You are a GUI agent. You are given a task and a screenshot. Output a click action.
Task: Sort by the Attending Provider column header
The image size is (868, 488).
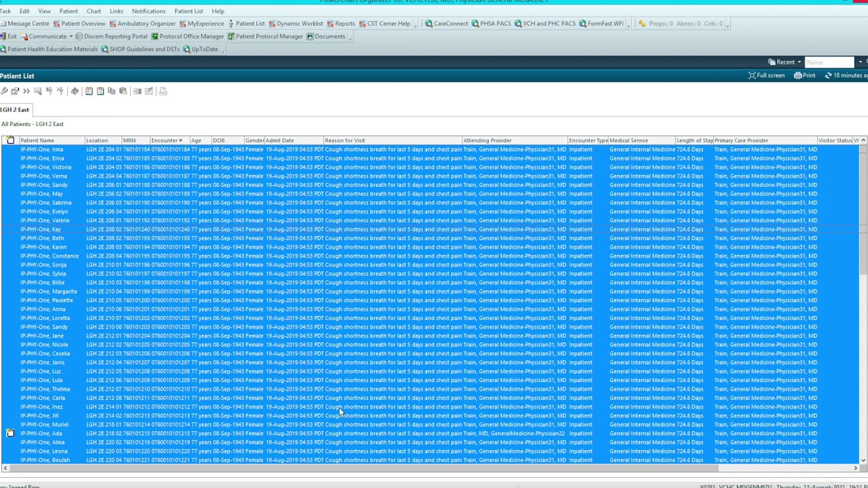pyautogui.click(x=514, y=141)
